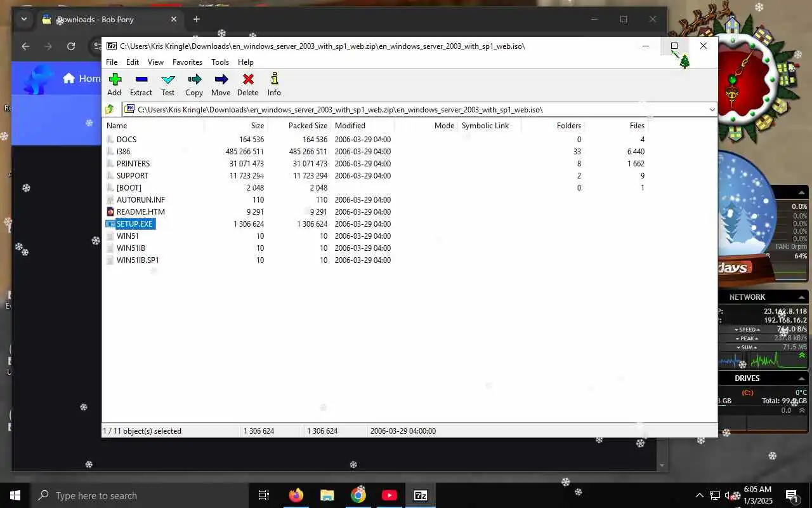Open YouTube app on the taskbar
Image resolution: width=812 pixels, height=508 pixels.
390,495
